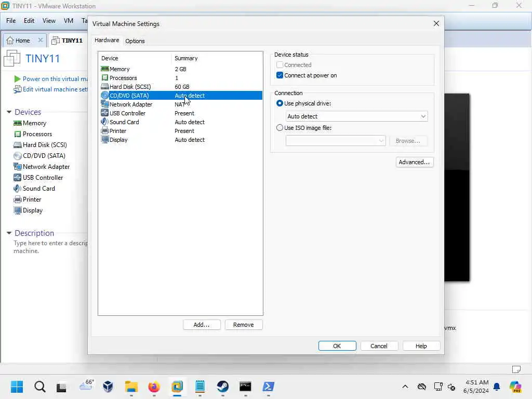Open Steam from the taskbar
This screenshot has width=532, height=399.
click(x=222, y=386)
